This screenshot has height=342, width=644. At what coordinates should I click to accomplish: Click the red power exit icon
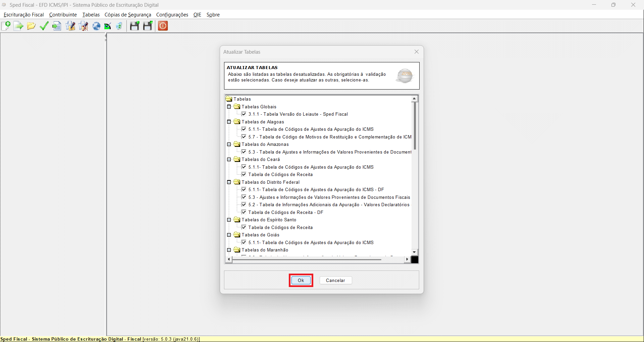tap(163, 26)
